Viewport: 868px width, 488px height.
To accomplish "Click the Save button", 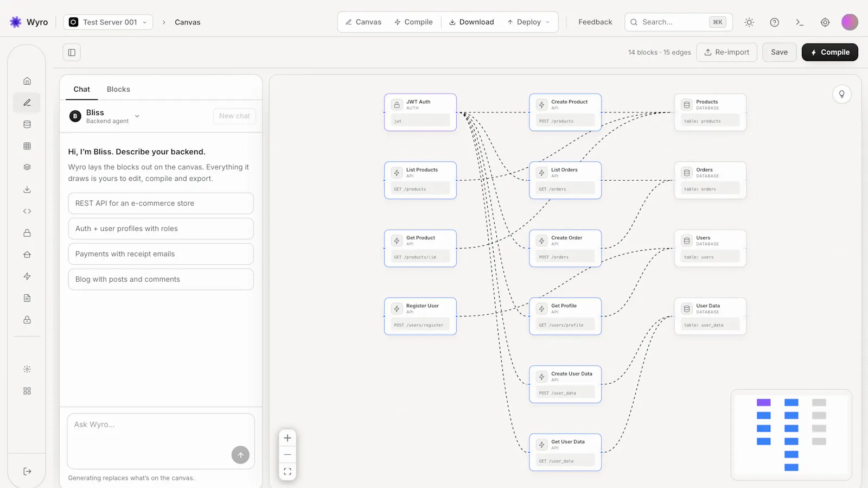I will pos(779,53).
